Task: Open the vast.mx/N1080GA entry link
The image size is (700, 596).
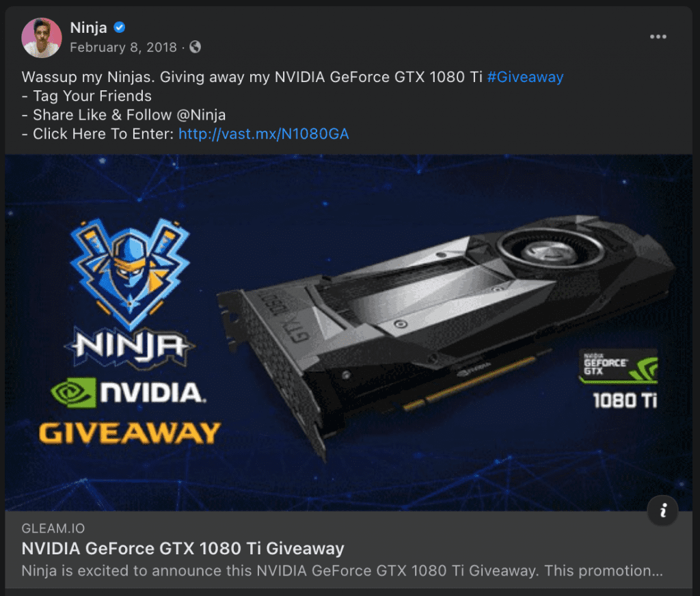Action: pyautogui.click(x=263, y=134)
